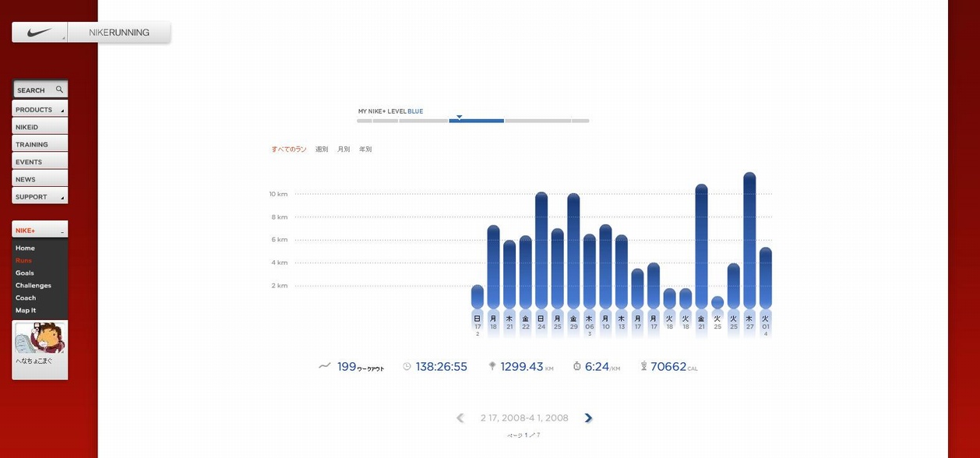The image size is (980, 458).
Task: Click the 138:26:55 total time
Action: pyautogui.click(x=442, y=366)
